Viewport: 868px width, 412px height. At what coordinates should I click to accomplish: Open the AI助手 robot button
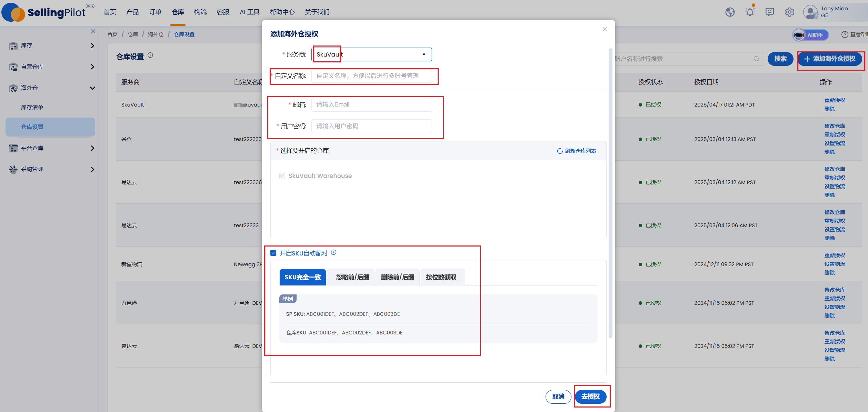click(x=810, y=35)
